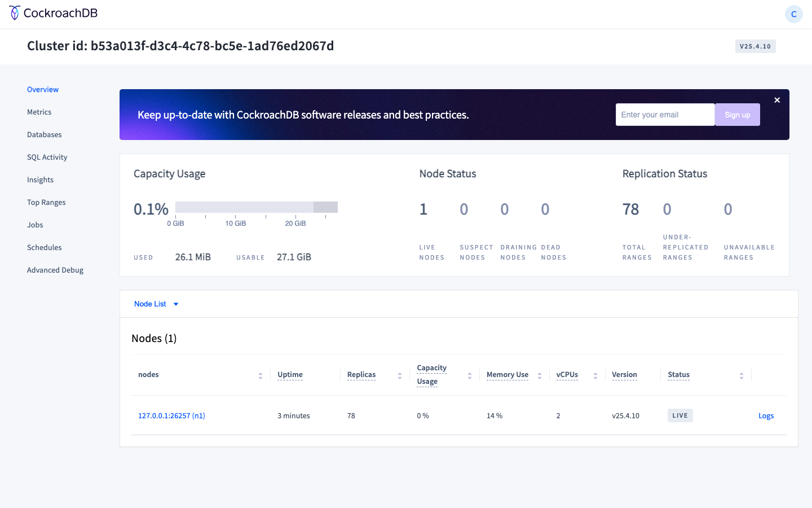Click the UNAVAILABLE RANGES label

[749, 252]
